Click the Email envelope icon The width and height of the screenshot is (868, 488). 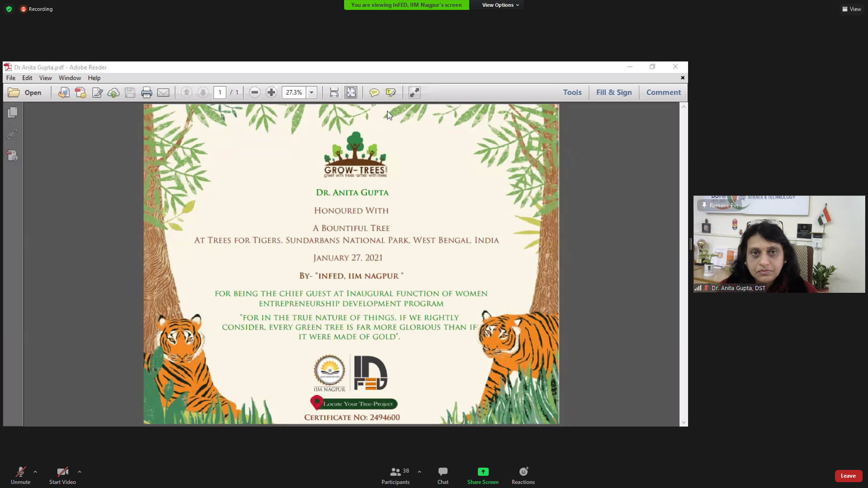163,93
